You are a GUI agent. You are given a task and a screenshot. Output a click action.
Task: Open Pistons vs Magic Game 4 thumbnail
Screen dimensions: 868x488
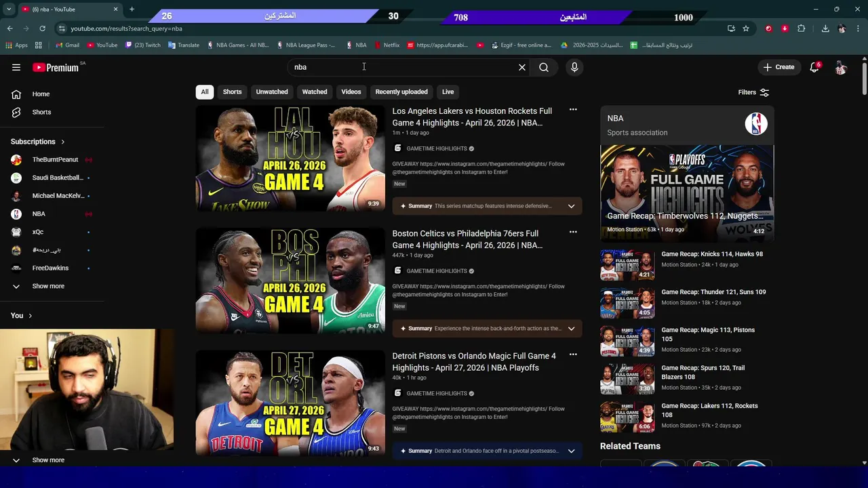[x=290, y=403]
